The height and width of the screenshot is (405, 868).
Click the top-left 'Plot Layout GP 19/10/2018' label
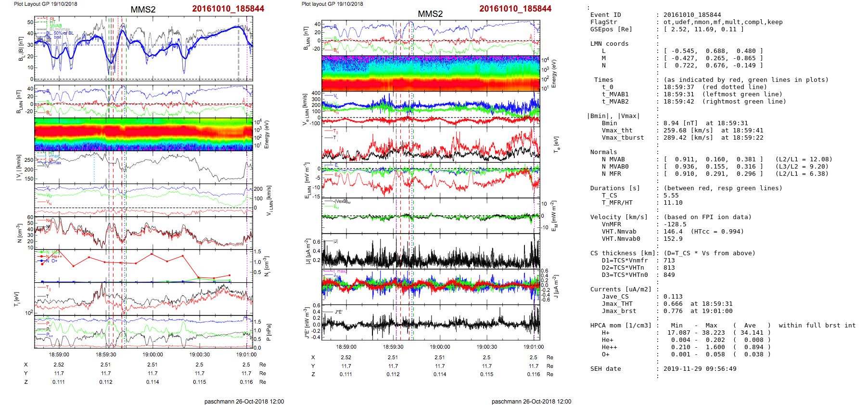(45, 4)
